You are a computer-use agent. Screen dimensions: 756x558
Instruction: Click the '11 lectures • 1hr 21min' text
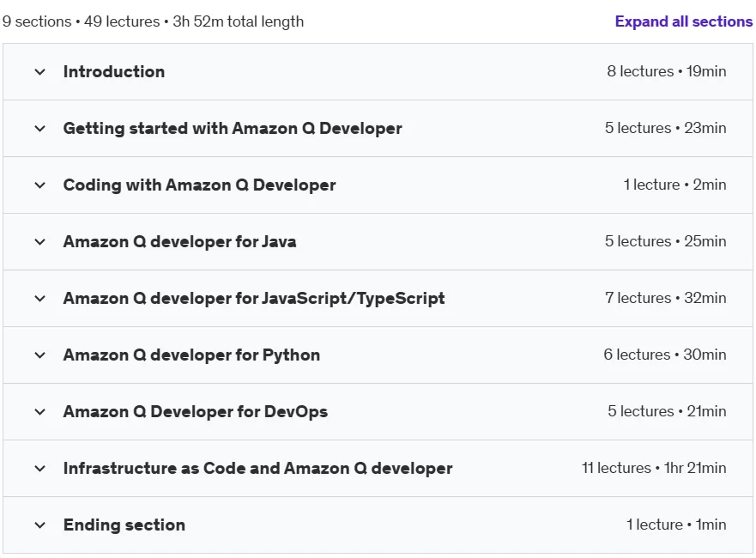[x=654, y=469]
